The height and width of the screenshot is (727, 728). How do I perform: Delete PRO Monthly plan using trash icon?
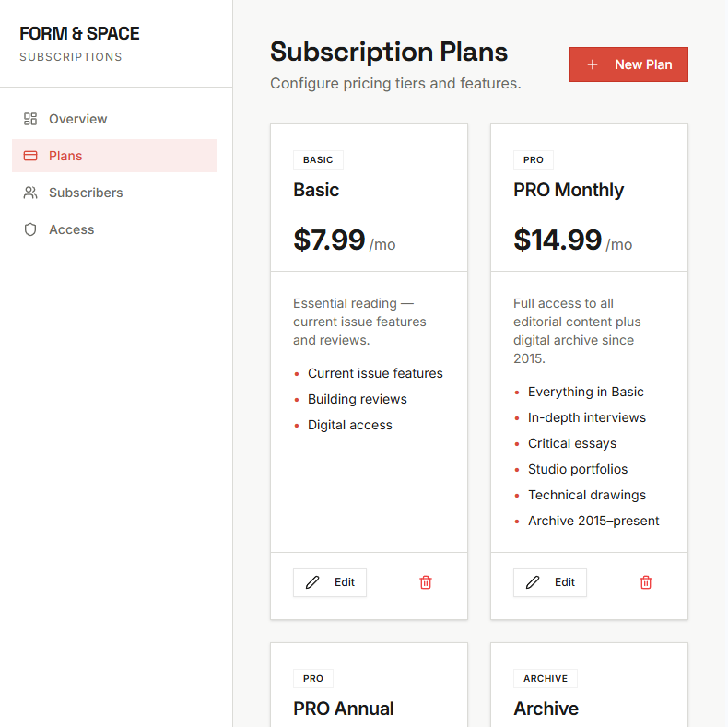[x=646, y=582]
